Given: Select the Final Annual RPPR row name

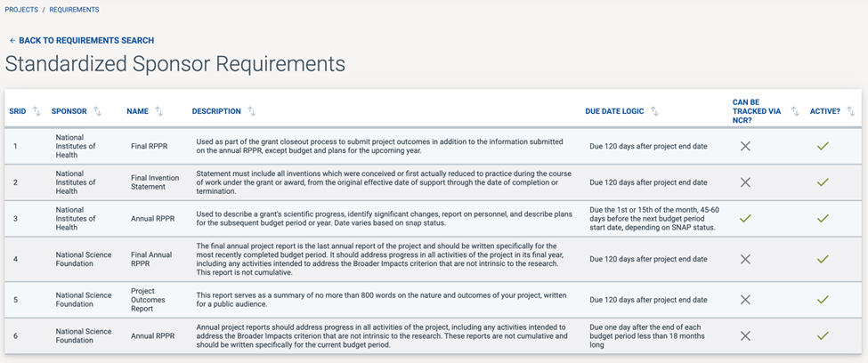Looking at the screenshot, I should pos(151,259).
